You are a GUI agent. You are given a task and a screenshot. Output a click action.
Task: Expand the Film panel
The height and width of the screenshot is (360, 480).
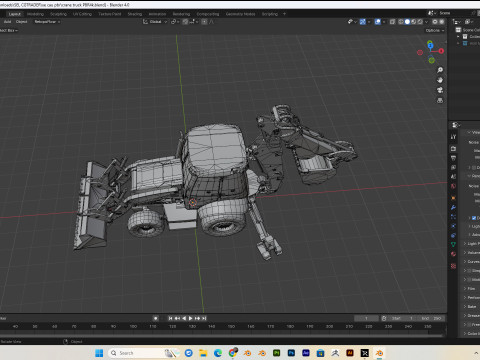point(465,288)
